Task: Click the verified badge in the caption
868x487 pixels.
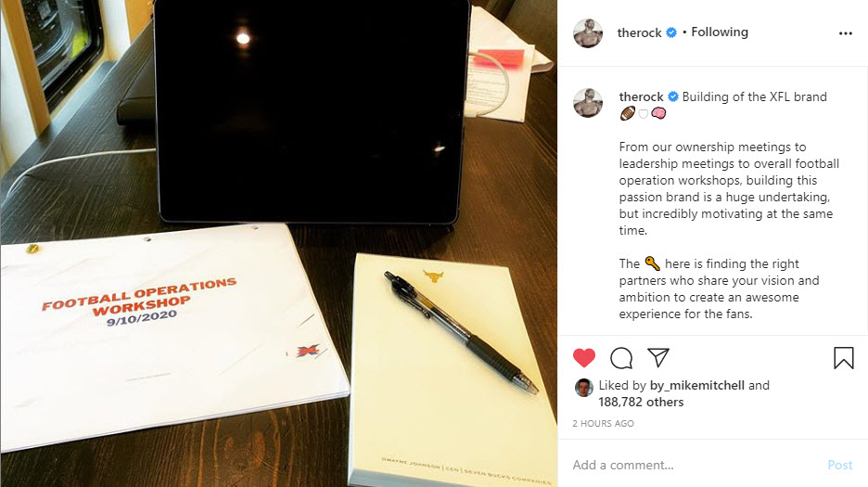Action: (673, 97)
